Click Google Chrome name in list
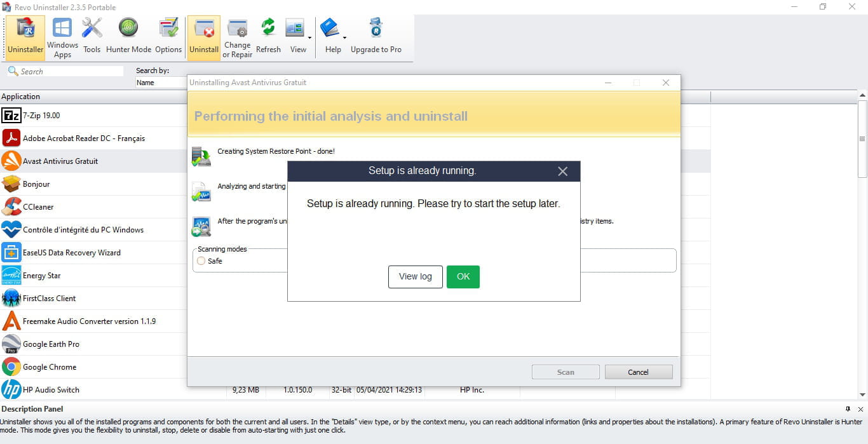Screen dimensions: 868x444 50,367
